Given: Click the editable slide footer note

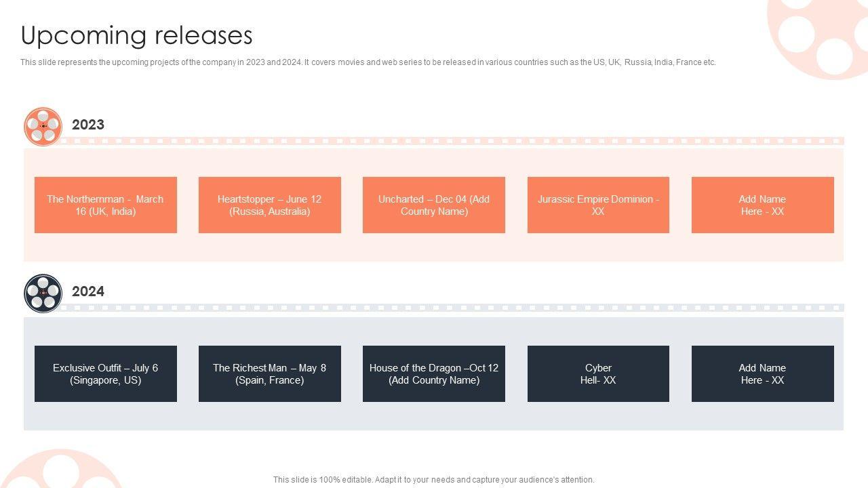Looking at the screenshot, I should (433, 479).
